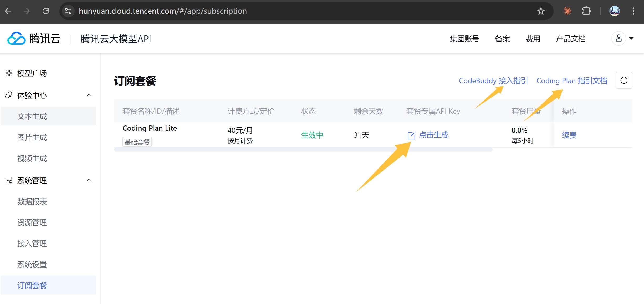This screenshot has width=644, height=304.
Task: Go to 模型广场 in sidebar
Action: (32, 73)
